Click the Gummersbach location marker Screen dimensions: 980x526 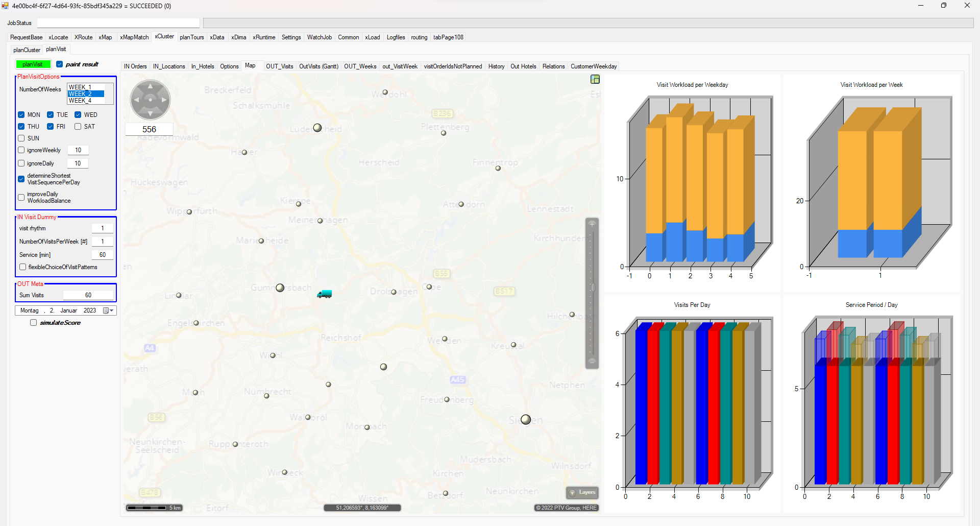pyautogui.click(x=280, y=288)
